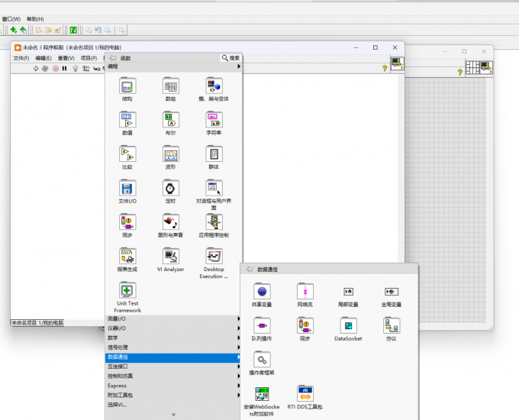
Task: Open the VI Analyzer palette
Action: click(x=171, y=256)
